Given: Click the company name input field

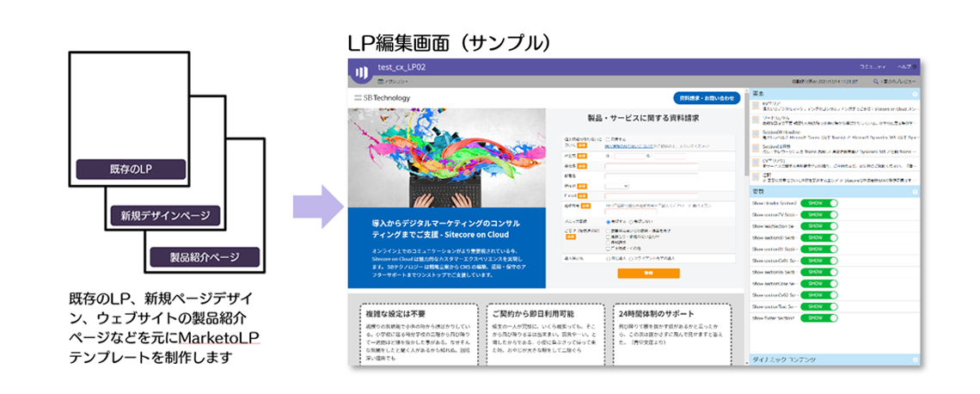Looking at the screenshot, I should (x=652, y=166).
